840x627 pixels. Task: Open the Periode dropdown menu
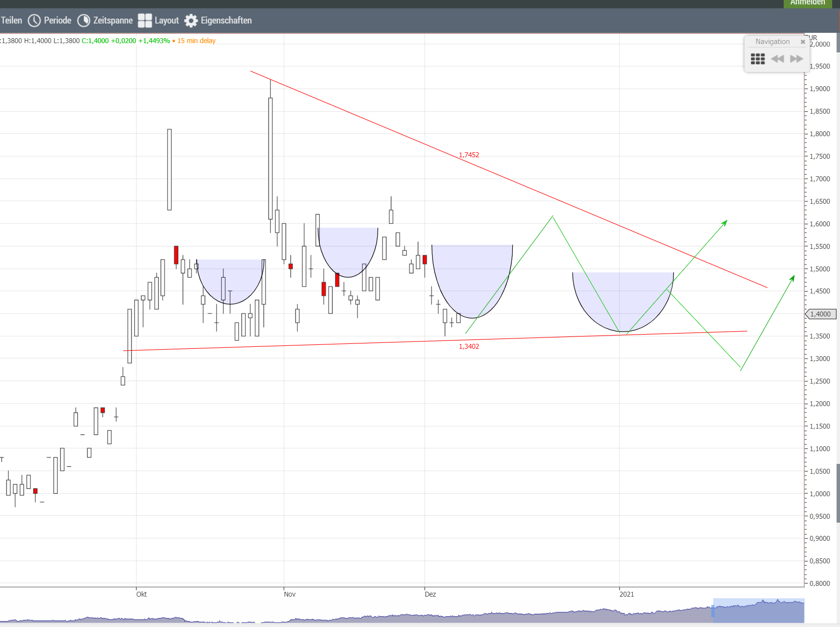[57, 21]
